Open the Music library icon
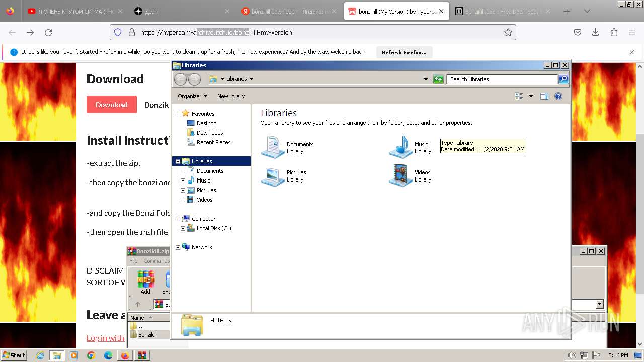644x362 pixels. (x=400, y=147)
